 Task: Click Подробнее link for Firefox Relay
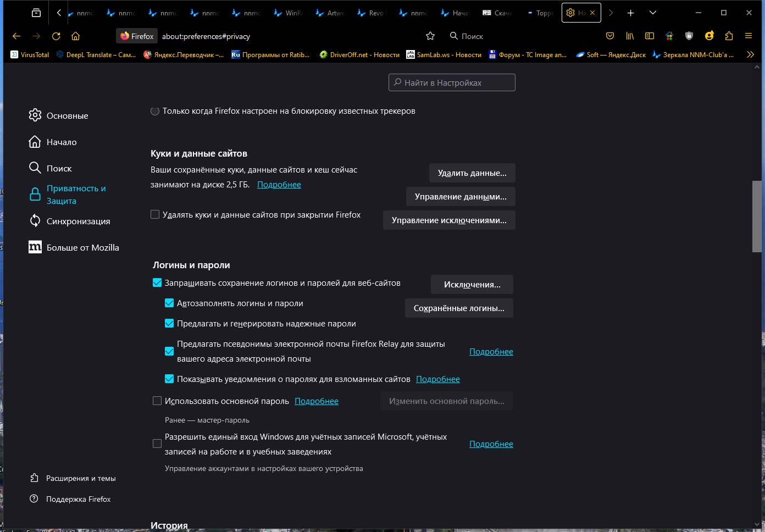[x=491, y=352]
